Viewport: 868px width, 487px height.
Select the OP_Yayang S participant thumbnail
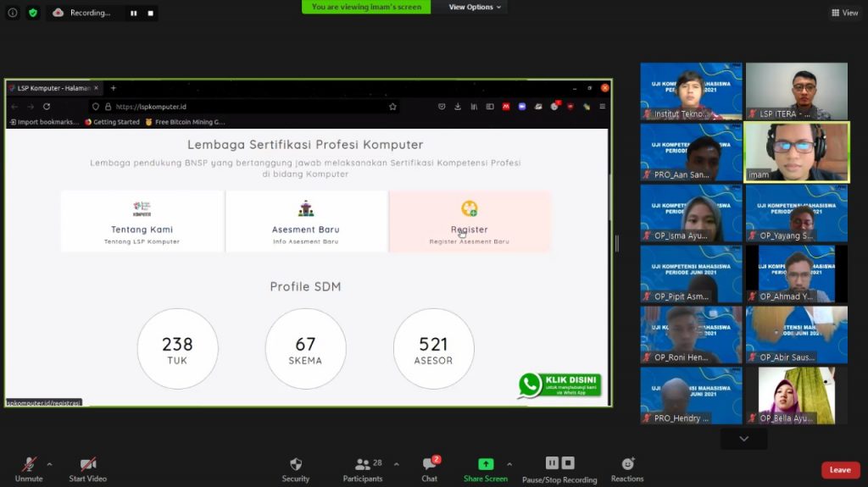click(x=797, y=213)
